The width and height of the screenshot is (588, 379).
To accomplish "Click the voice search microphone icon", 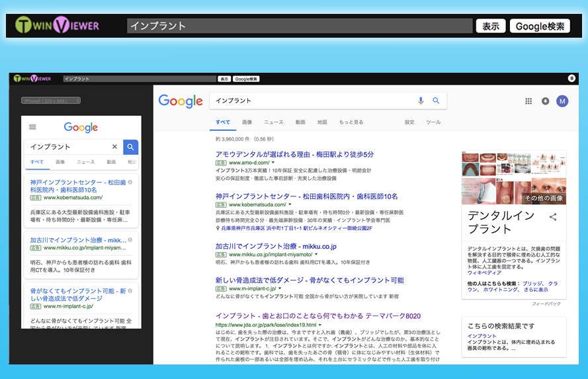I will click(421, 101).
